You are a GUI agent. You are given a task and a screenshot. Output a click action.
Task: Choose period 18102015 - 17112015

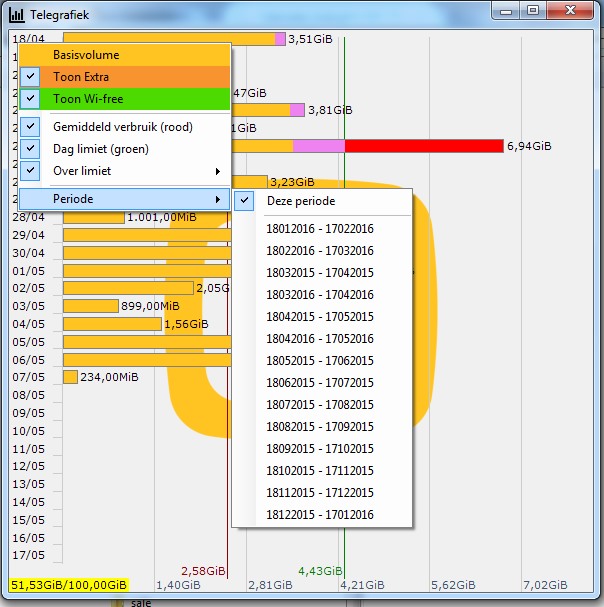click(x=320, y=471)
